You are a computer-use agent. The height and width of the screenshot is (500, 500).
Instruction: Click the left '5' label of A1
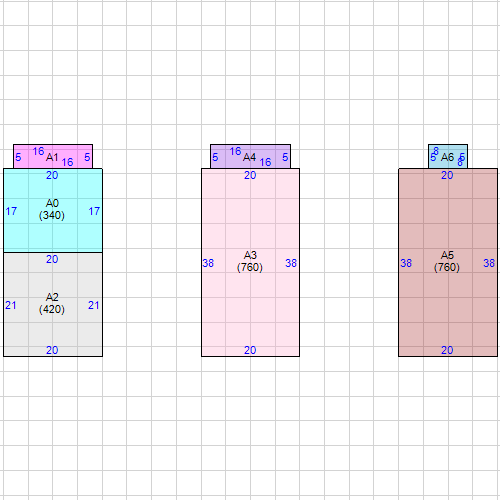pyautogui.click(x=18, y=157)
